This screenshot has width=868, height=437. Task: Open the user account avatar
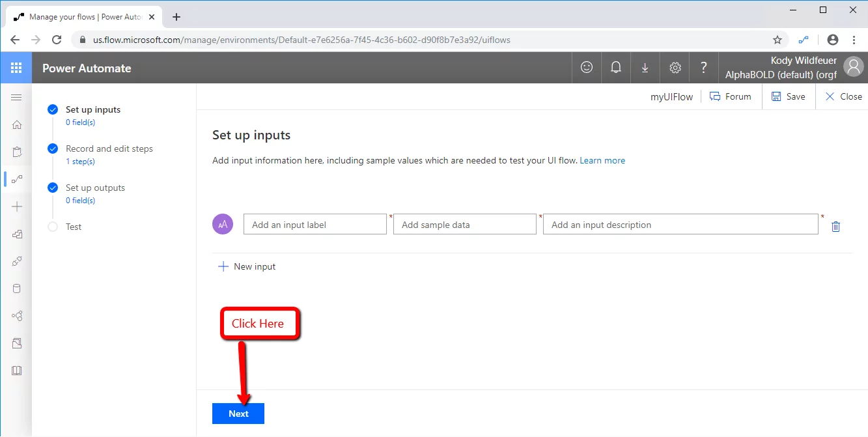tap(853, 66)
